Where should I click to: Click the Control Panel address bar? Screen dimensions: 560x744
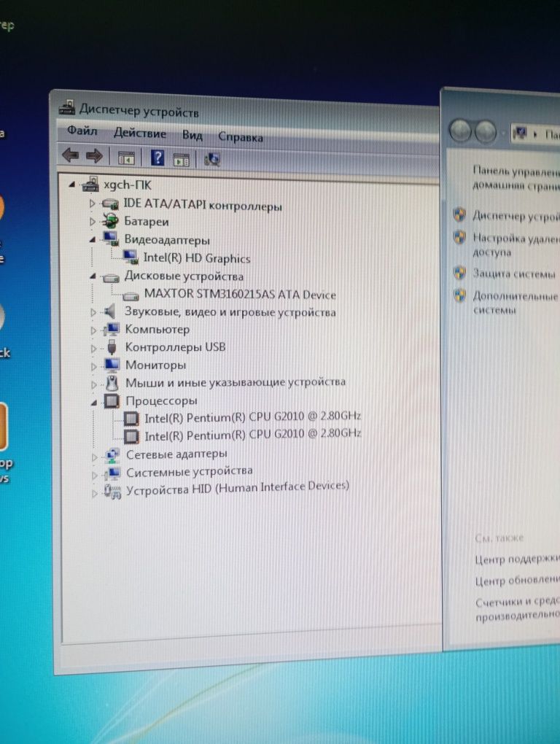coord(535,133)
